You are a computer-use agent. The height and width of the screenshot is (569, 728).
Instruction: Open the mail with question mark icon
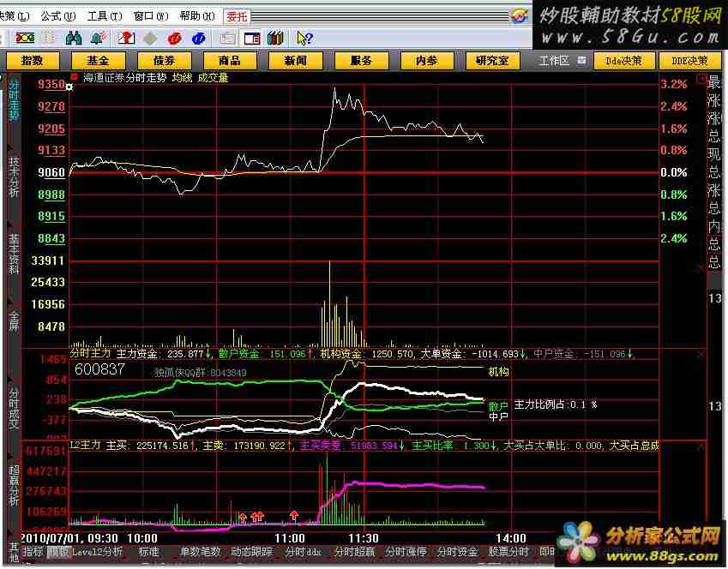point(126,38)
